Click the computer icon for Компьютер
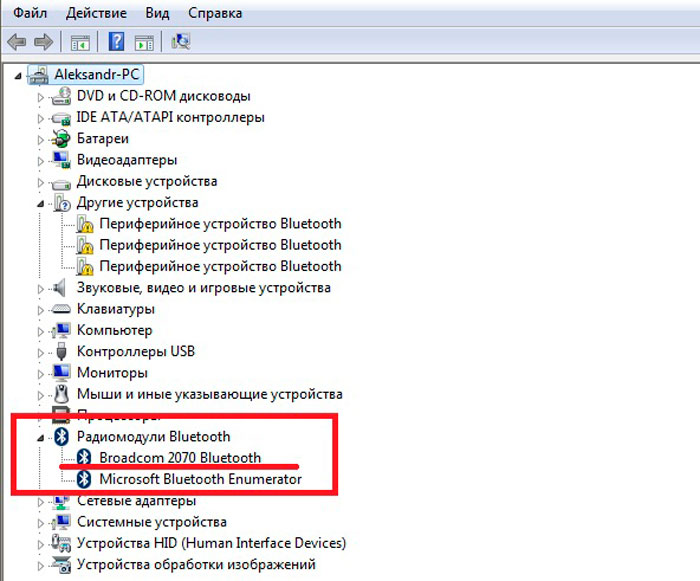 [x=61, y=330]
